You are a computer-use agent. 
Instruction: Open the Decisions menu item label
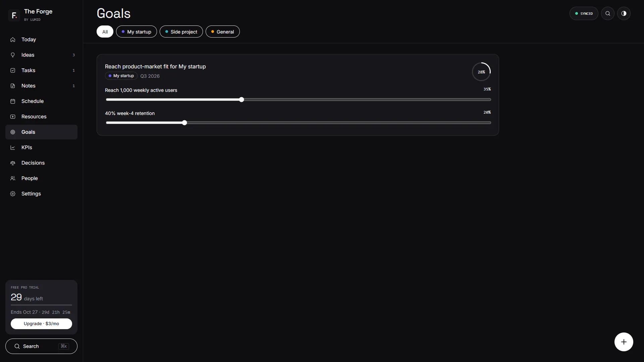click(33, 163)
